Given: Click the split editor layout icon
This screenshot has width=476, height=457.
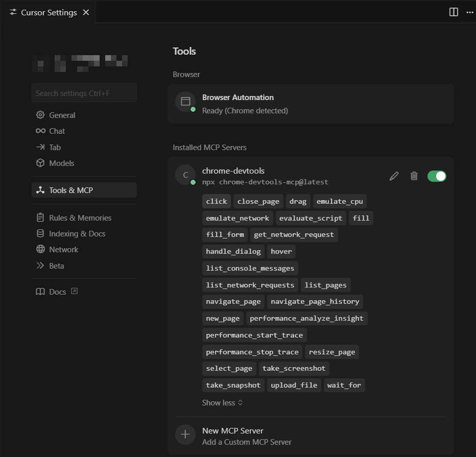Looking at the screenshot, I should (x=454, y=12).
